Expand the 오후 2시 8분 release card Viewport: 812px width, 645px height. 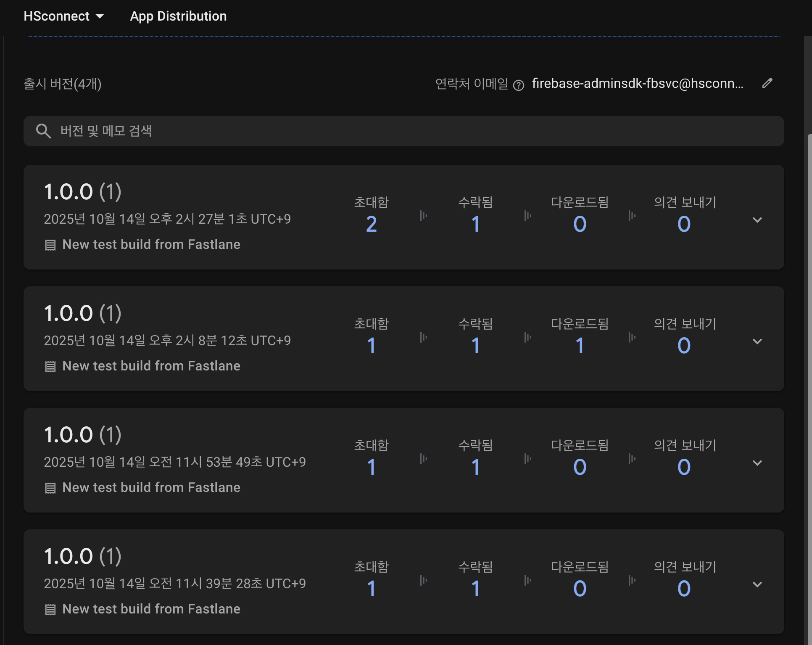point(757,341)
